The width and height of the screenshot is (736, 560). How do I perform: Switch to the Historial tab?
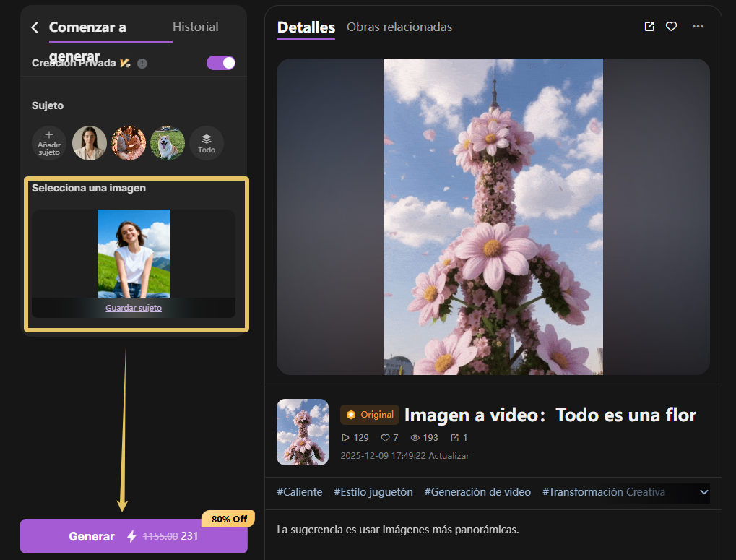point(195,26)
